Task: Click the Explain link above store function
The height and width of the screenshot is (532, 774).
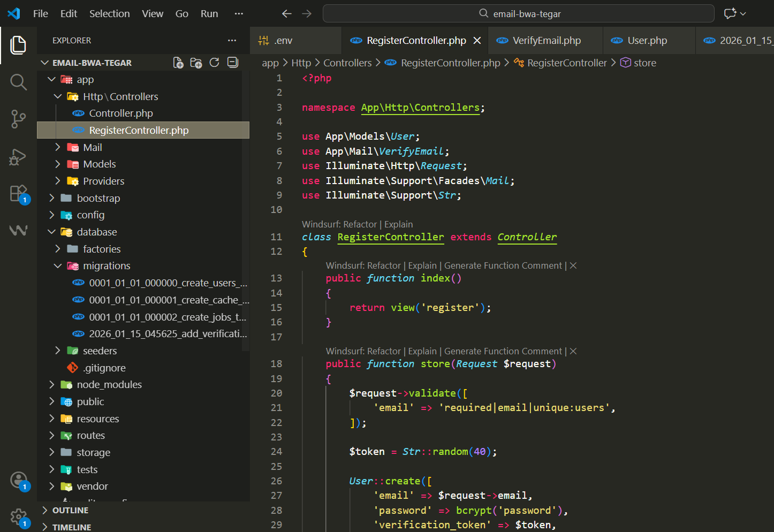Action: (x=422, y=351)
